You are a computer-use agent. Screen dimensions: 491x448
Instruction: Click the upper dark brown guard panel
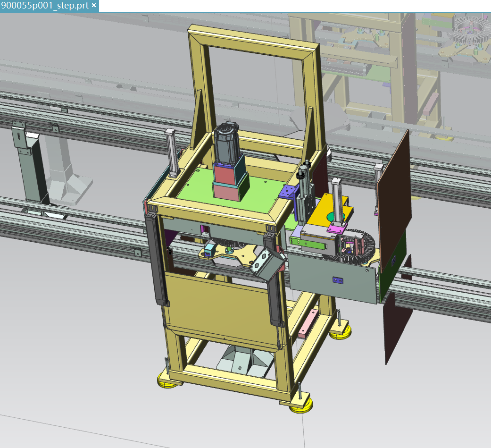[x=395, y=201]
